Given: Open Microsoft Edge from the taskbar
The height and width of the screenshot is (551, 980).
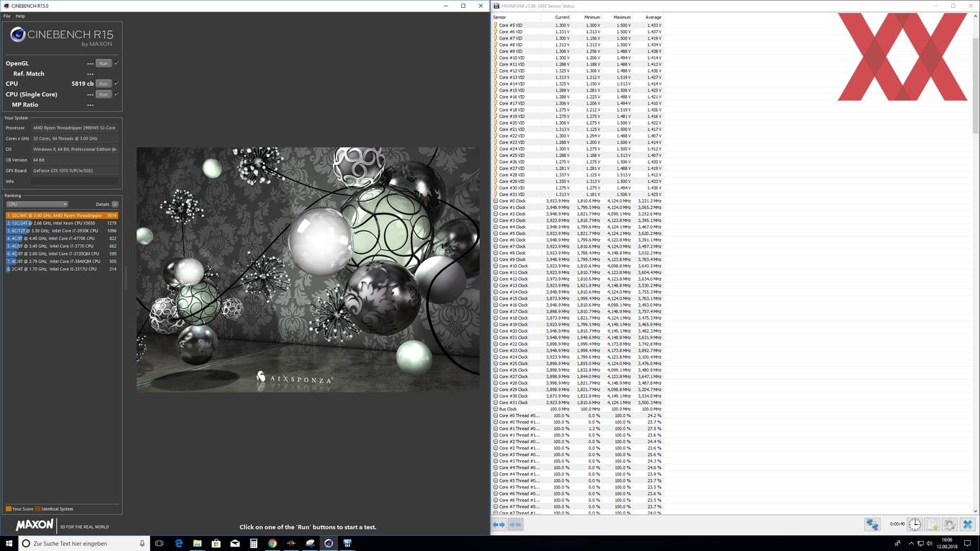Looking at the screenshot, I should coord(179,543).
